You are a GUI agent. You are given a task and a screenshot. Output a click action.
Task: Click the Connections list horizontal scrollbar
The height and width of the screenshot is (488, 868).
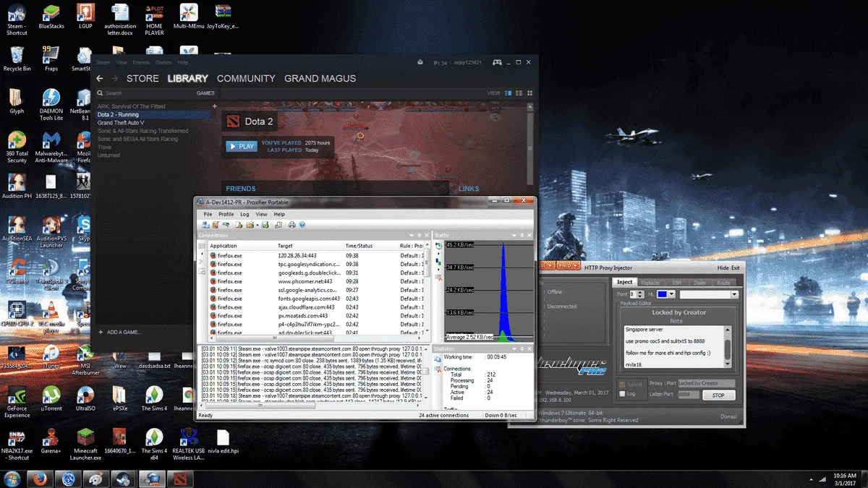[315, 339]
